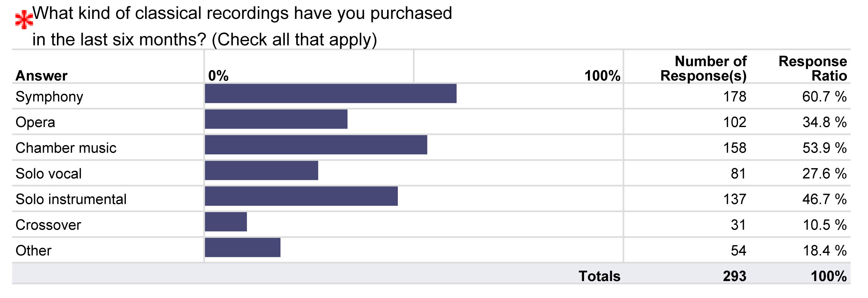
Task: Click Number of Response(s) column header
Action: [704, 69]
